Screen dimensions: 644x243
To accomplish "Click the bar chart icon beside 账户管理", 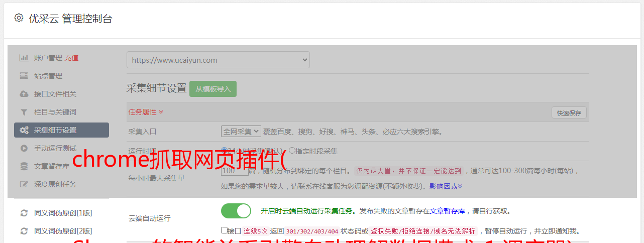I will click(24, 58).
